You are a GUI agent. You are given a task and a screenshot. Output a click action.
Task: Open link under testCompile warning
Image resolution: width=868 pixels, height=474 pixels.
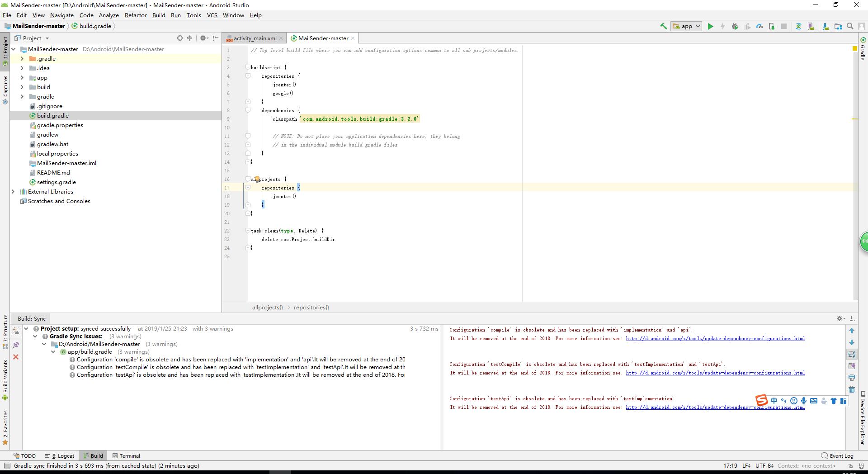coord(715,373)
